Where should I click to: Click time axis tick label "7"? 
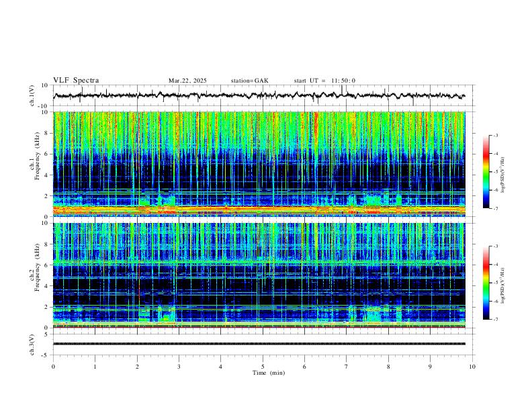click(x=347, y=367)
